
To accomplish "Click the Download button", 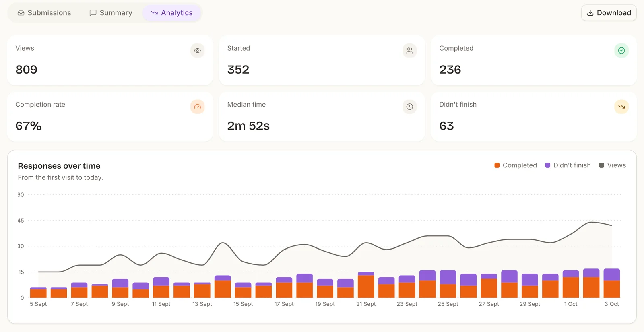I will click(609, 13).
